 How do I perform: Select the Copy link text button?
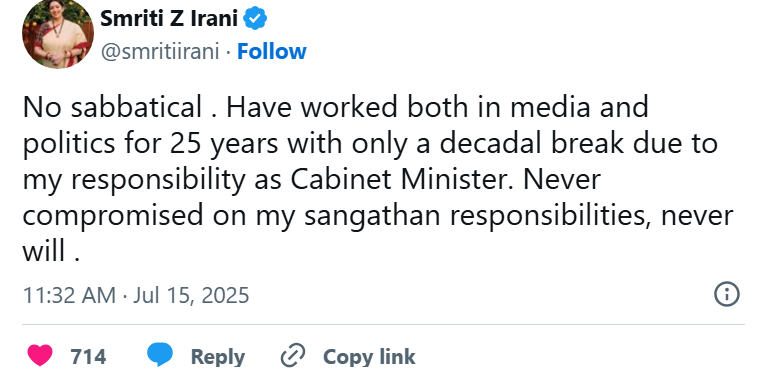tap(369, 356)
